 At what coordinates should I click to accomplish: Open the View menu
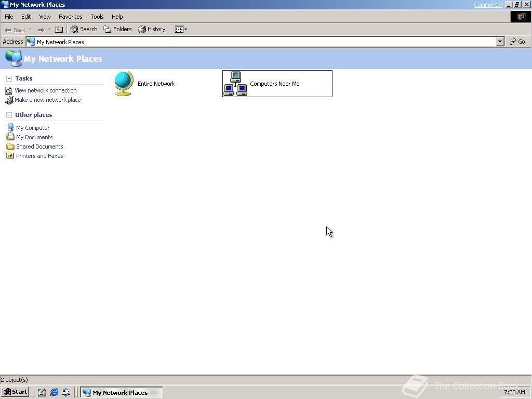point(45,17)
